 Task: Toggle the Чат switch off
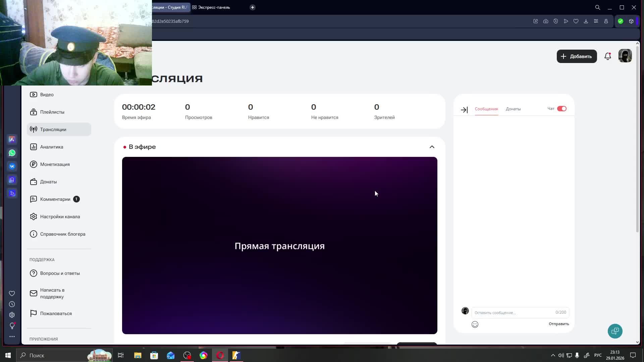pos(561,109)
